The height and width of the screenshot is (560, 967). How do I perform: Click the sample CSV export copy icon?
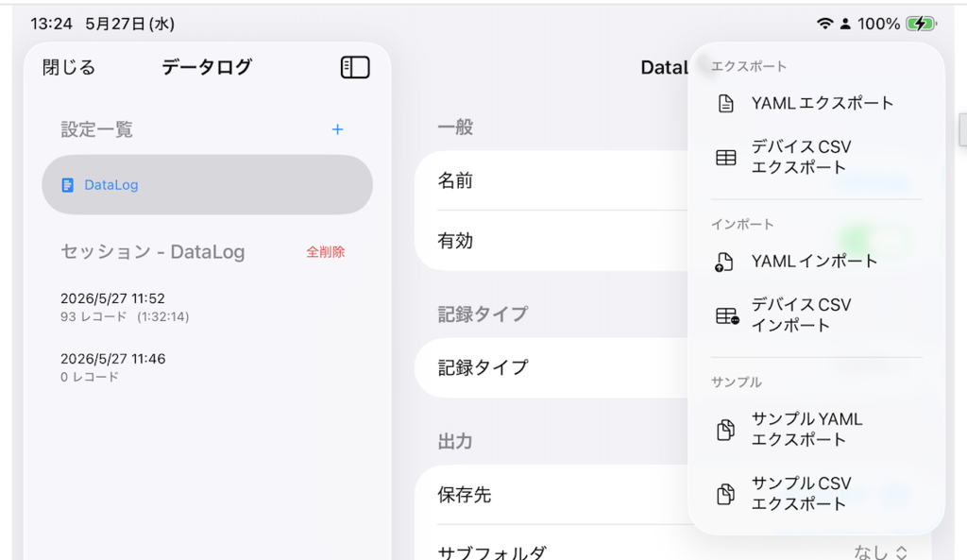point(726,493)
